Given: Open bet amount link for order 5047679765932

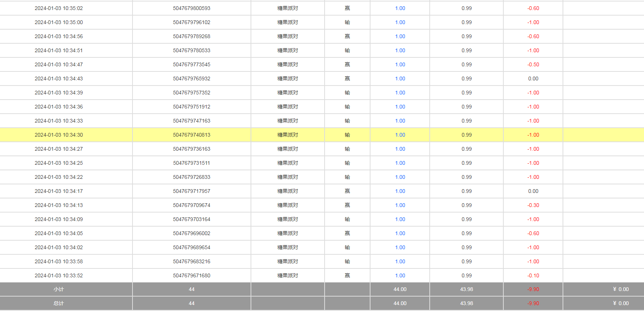Looking at the screenshot, I should coord(400,78).
